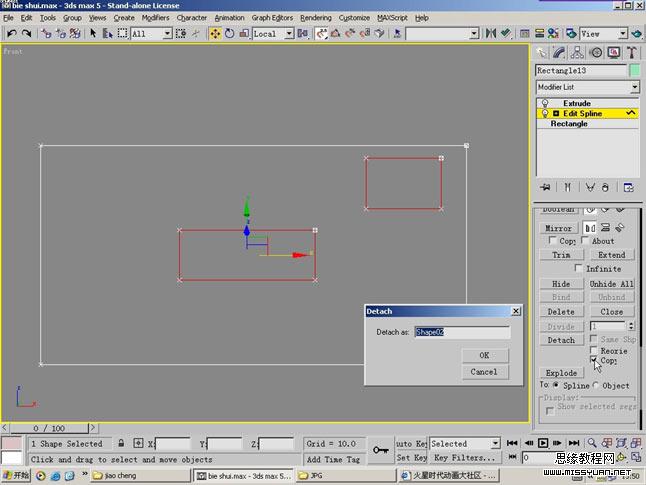The image size is (646, 485).
Task: Click the Divide spinner arrows
Action: click(631, 326)
